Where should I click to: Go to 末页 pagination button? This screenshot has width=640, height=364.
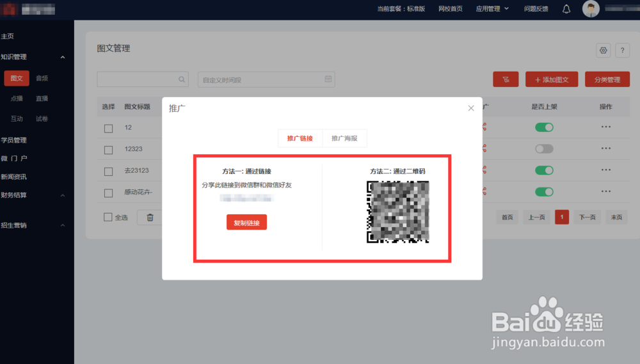click(x=616, y=217)
